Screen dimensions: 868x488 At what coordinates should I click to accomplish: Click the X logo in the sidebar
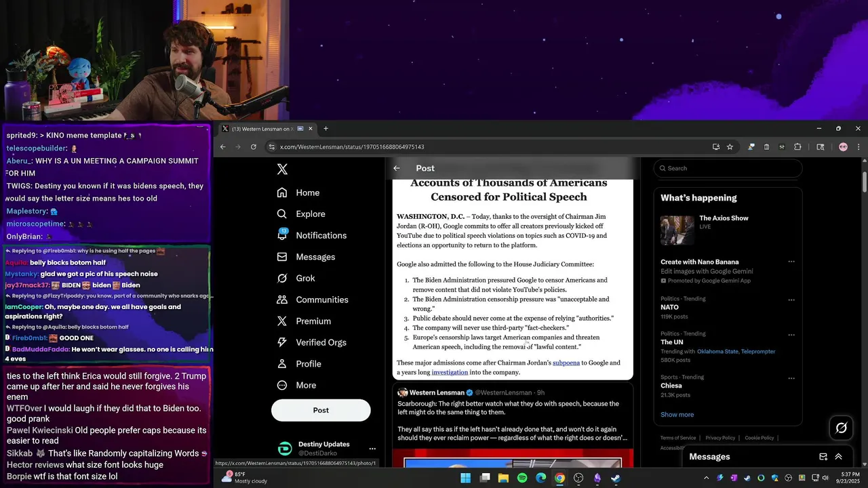[x=282, y=169]
